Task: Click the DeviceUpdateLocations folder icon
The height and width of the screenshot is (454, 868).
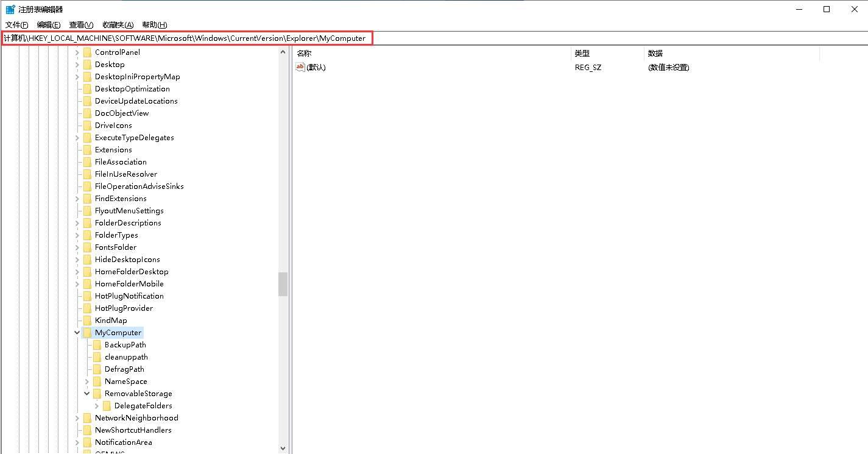Action: tap(87, 101)
